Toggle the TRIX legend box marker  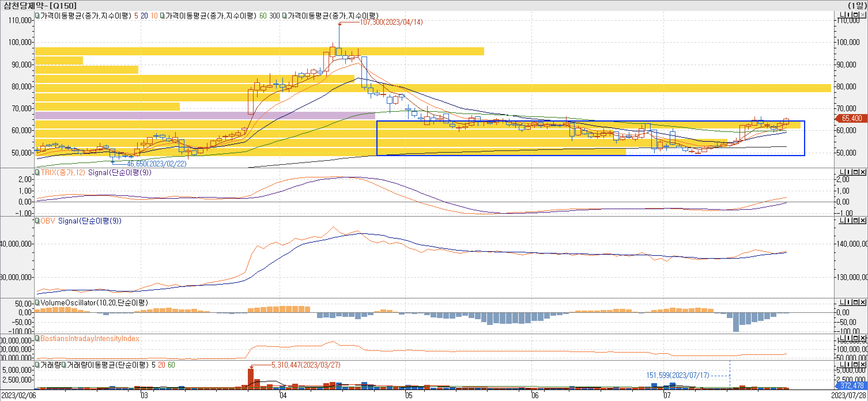[37, 172]
